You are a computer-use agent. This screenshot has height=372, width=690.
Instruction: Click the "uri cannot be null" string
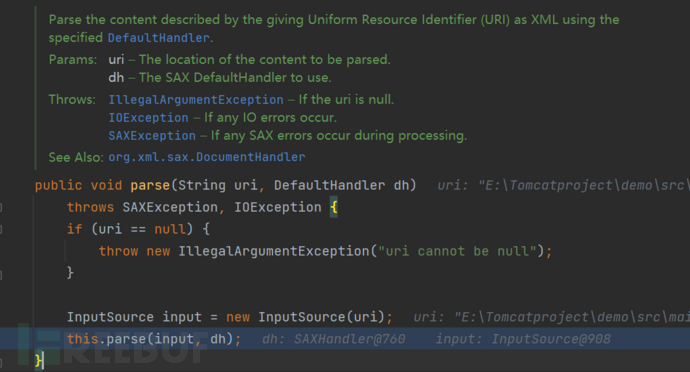pyautogui.click(x=457, y=251)
